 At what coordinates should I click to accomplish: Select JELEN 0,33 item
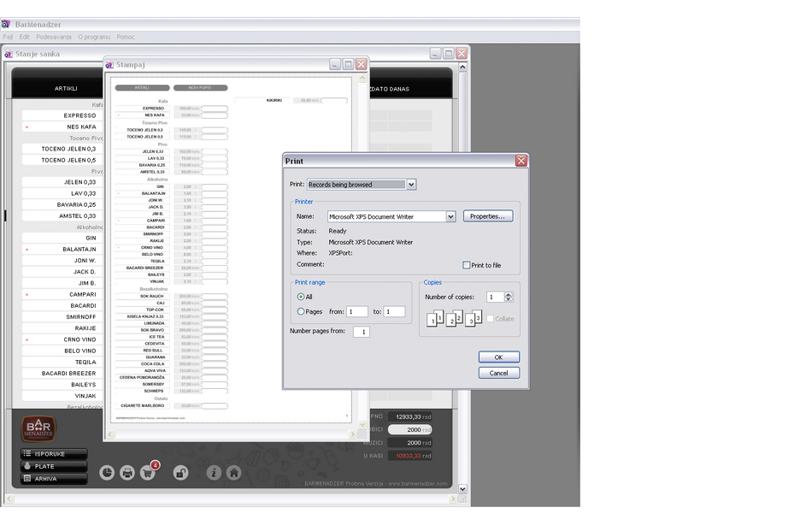coord(62,182)
